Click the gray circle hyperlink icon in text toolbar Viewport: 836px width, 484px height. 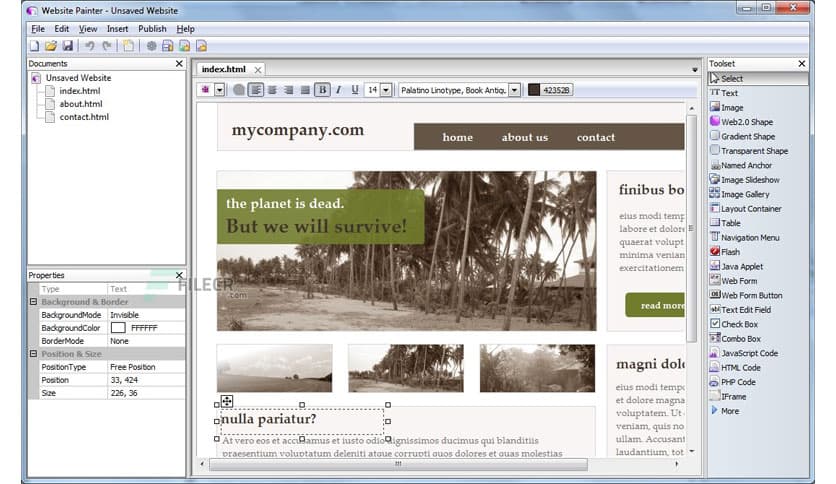[239, 90]
